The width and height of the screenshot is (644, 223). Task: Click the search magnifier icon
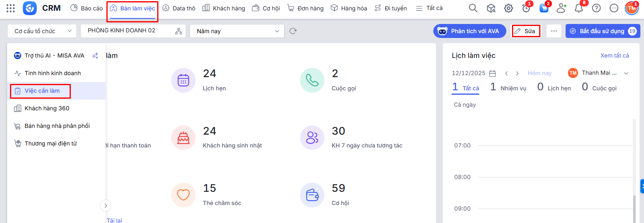point(473,8)
